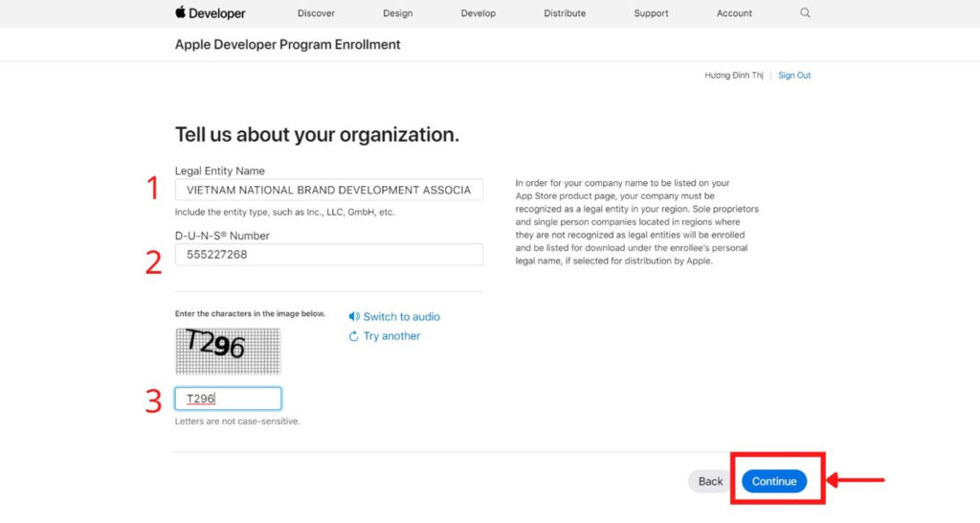Image resolution: width=980 pixels, height=523 pixels.
Task: Click the 'Letters are not case-sensitive.' note
Action: pos(237,421)
